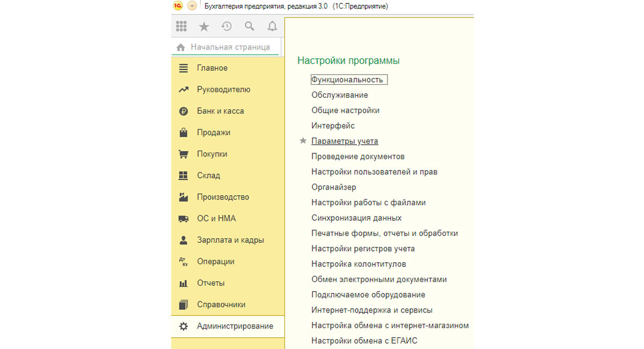Open the Функциональность settings link
This screenshot has height=349, width=644.
pos(347,79)
